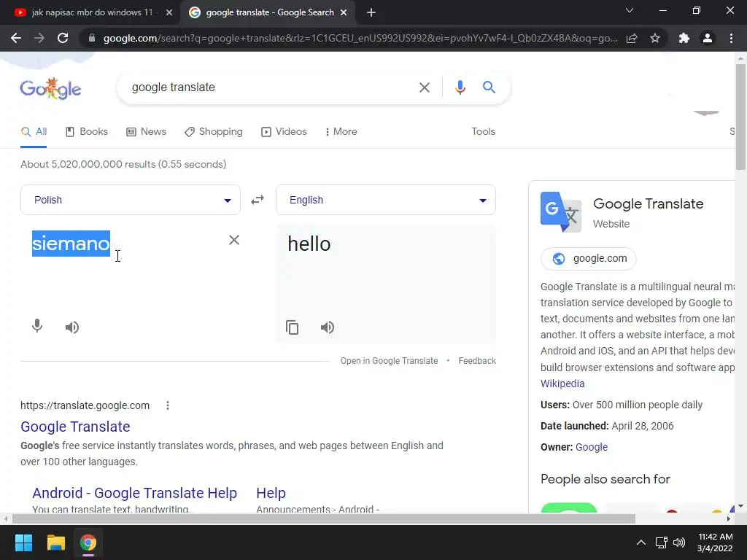
Task: Start voice search with the microphone icon
Action: point(460,87)
